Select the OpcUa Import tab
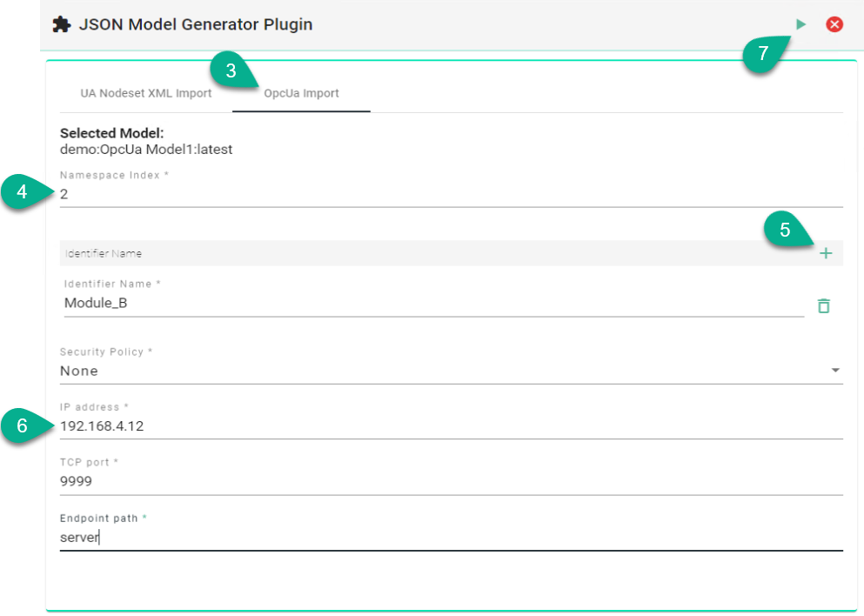The width and height of the screenshot is (864, 616). tap(301, 93)
